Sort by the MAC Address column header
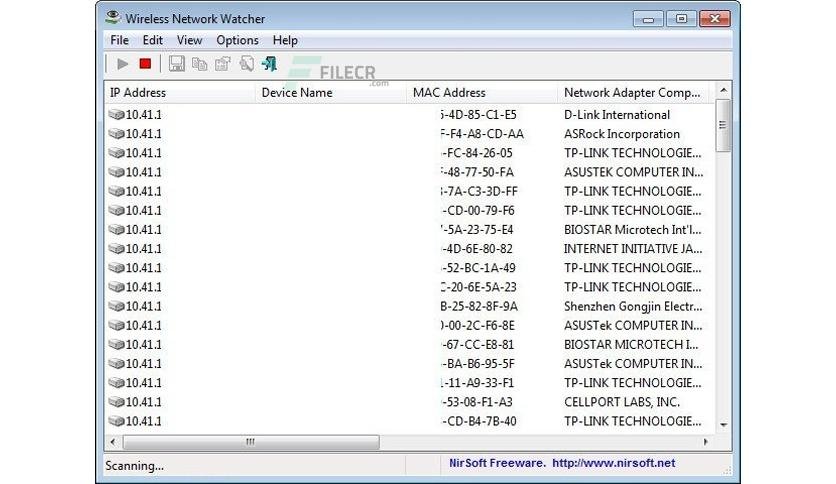 pos(482,92)
